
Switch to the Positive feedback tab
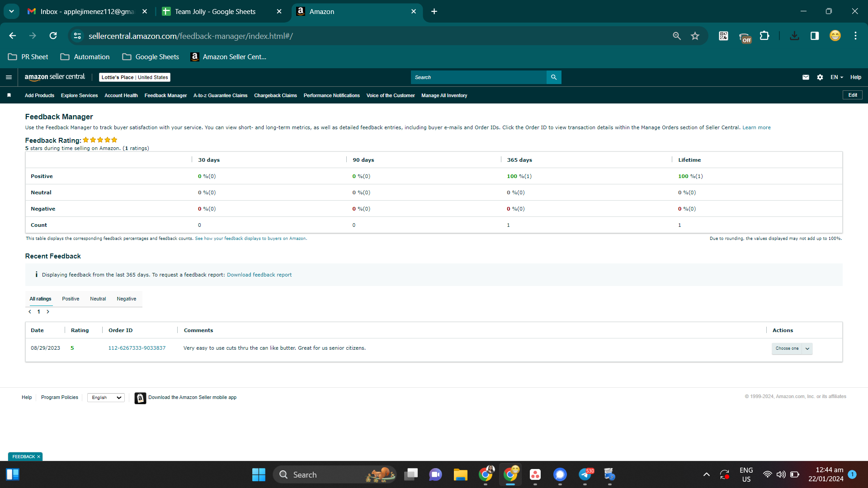[x=71, y=299]
